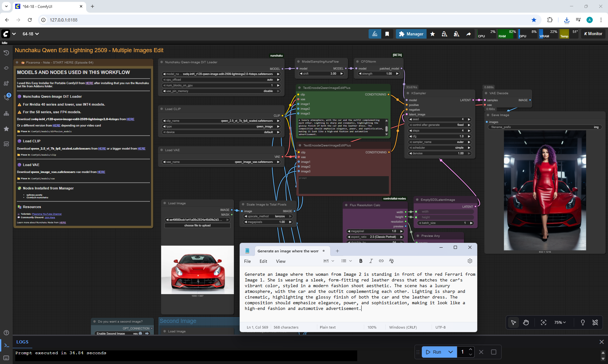Open the queue history sidebar icon
Viewport: 608px width, 364px height.
click(6, 53)
